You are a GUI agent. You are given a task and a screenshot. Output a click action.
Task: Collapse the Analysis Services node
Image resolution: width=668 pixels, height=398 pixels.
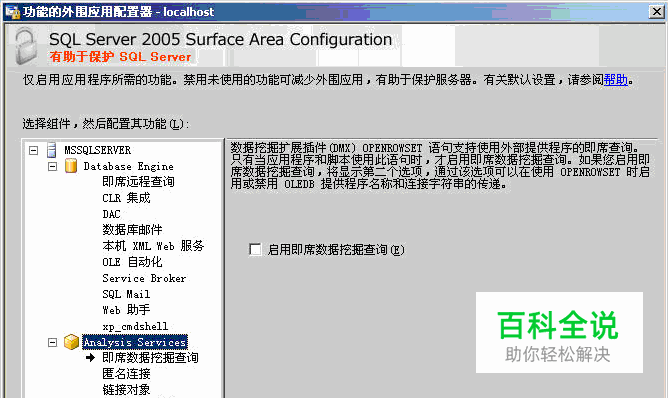tap(52, 342)
